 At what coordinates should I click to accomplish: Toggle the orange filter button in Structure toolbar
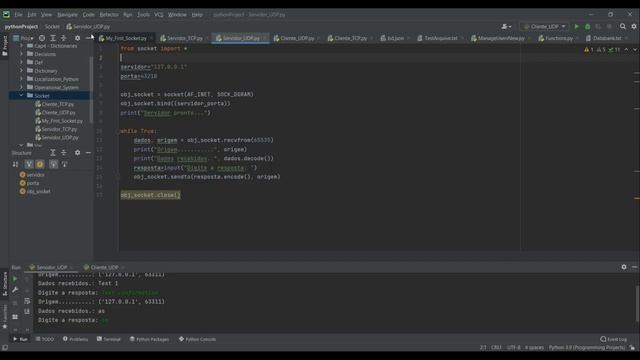pos(40,164)
